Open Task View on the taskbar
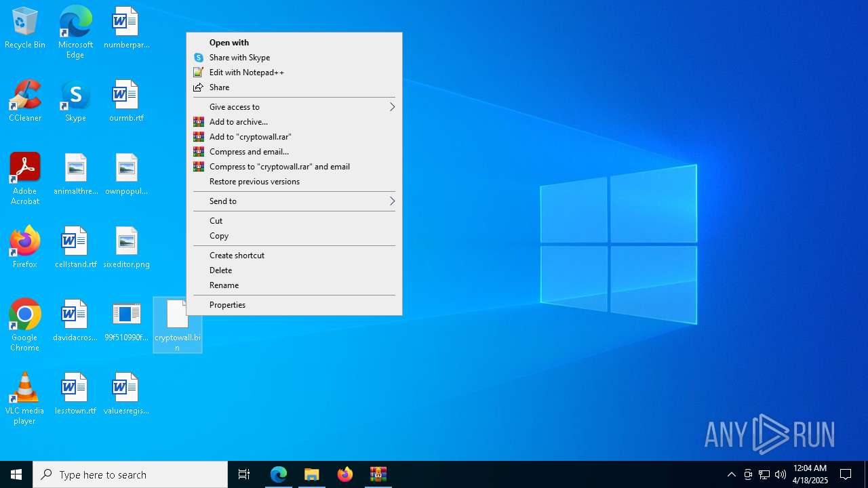Viewport: 868px width, 488px height. 244,474
